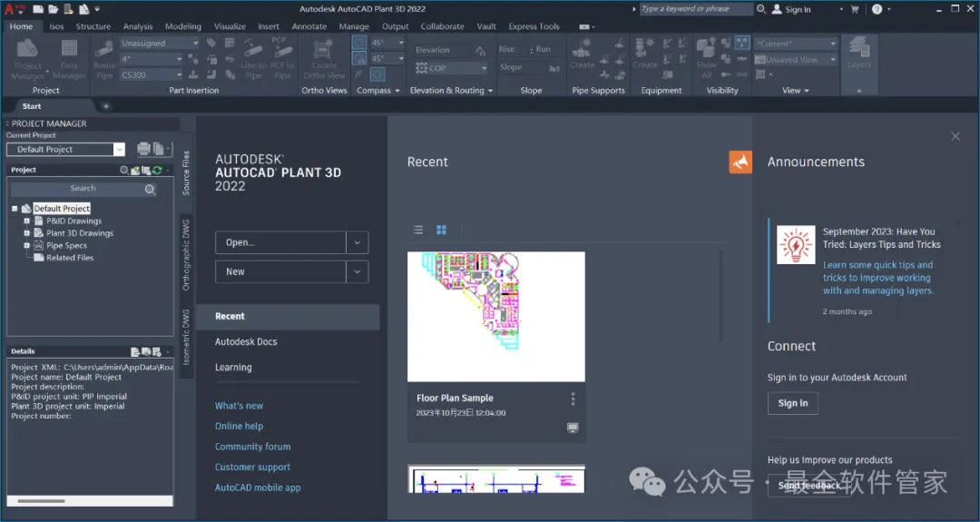Open Floor Plan Sample options menu dots
Image resolution: width=980 pixels, height=522 pixels.
tap(573, 399)
